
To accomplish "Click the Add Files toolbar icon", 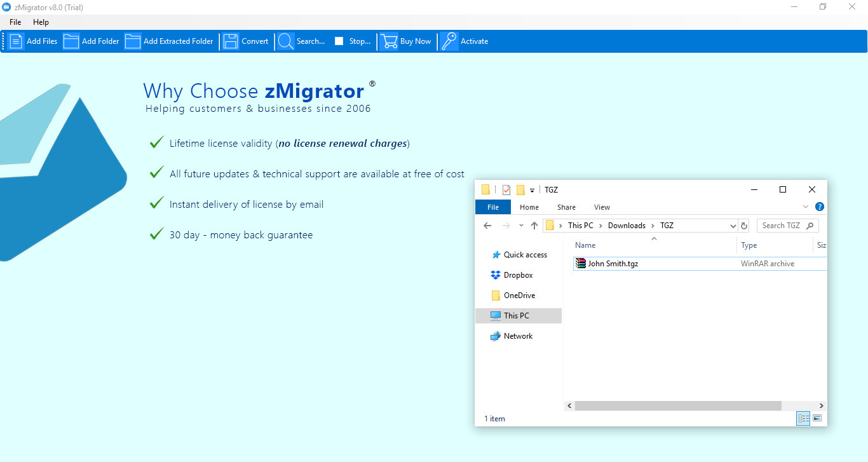I will tap(16, 41).
